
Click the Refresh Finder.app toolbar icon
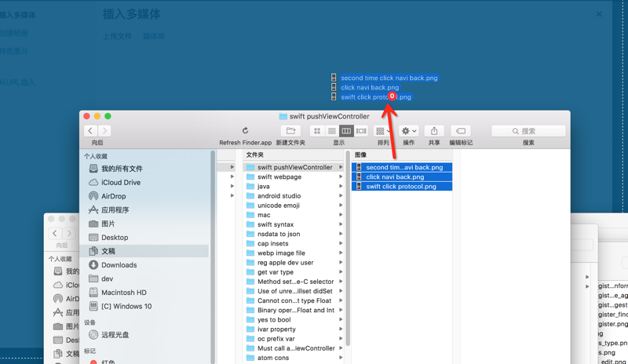tap(245, 130)
